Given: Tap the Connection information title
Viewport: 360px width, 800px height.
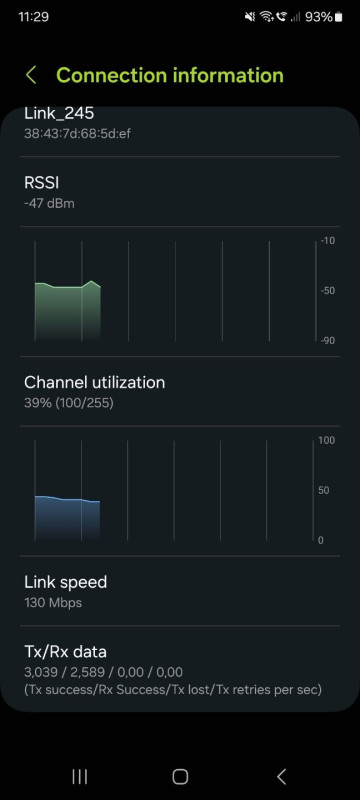Looking at the screenshot, I should tap(170, 75).
